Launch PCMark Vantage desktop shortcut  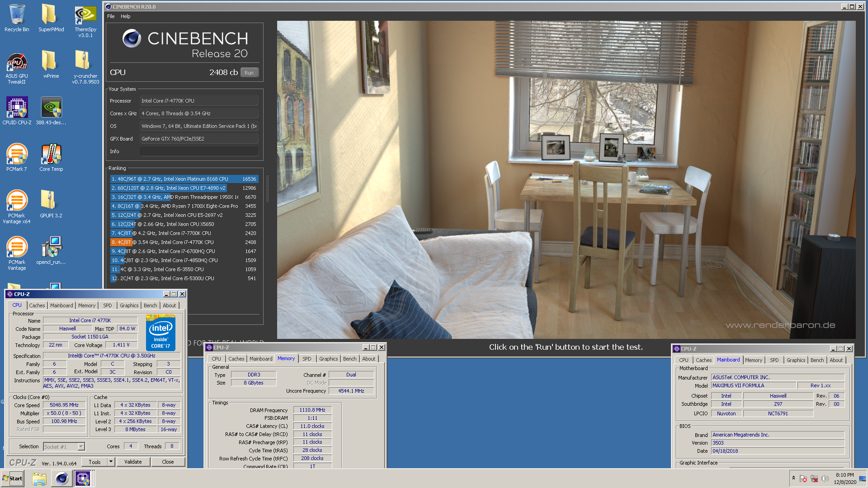click(x=17, y=253)
